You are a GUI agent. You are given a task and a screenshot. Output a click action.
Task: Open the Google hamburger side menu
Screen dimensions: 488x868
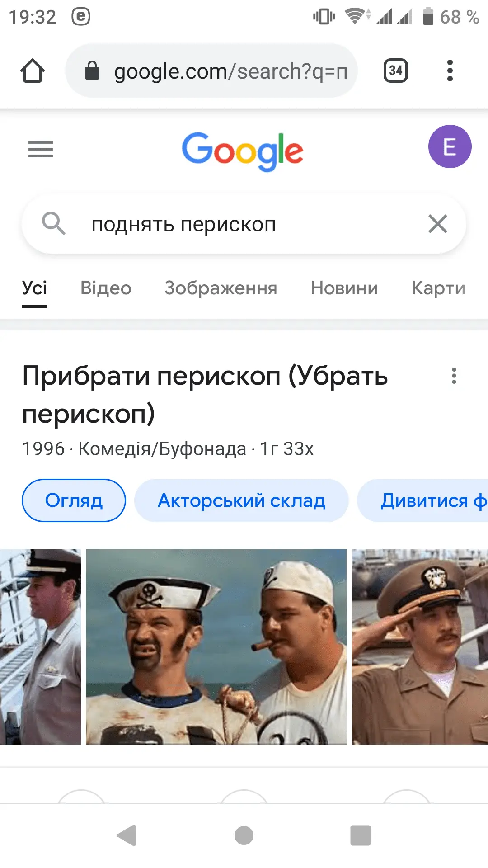click(41, 149)
